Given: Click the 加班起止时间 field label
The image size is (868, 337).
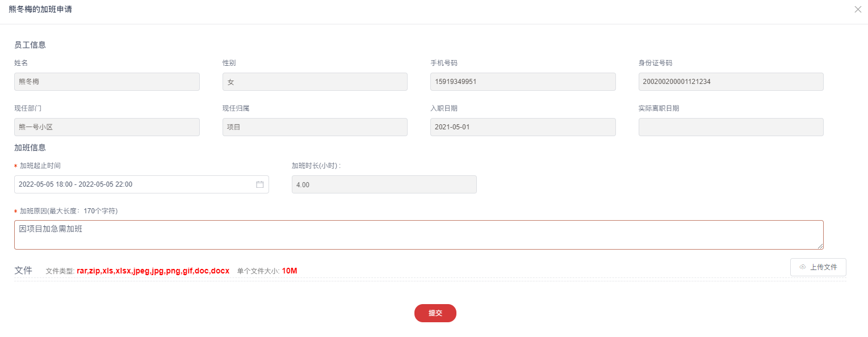Looking at the screenshot, I should click(40, 166).
